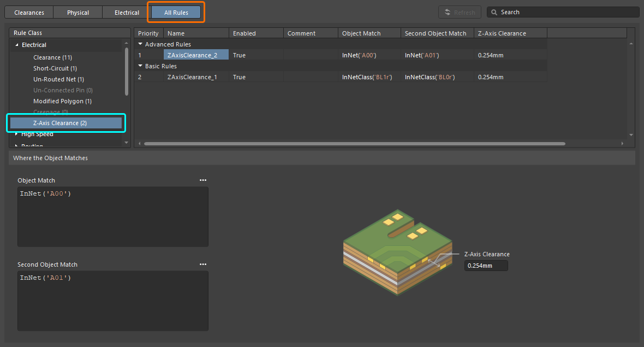This screenshot has width=644, height=347.
Task: Select Clearance (11) rule class
Action: coord(52,57)
